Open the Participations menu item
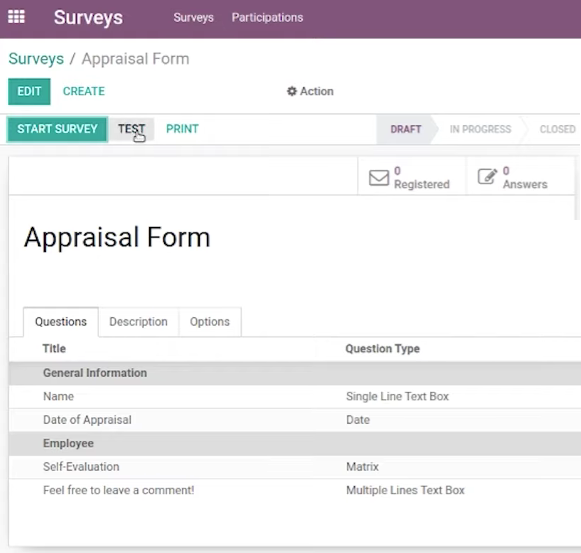This screenshot has height=553, width=581. pyautogui.click(x=268, y=17)
